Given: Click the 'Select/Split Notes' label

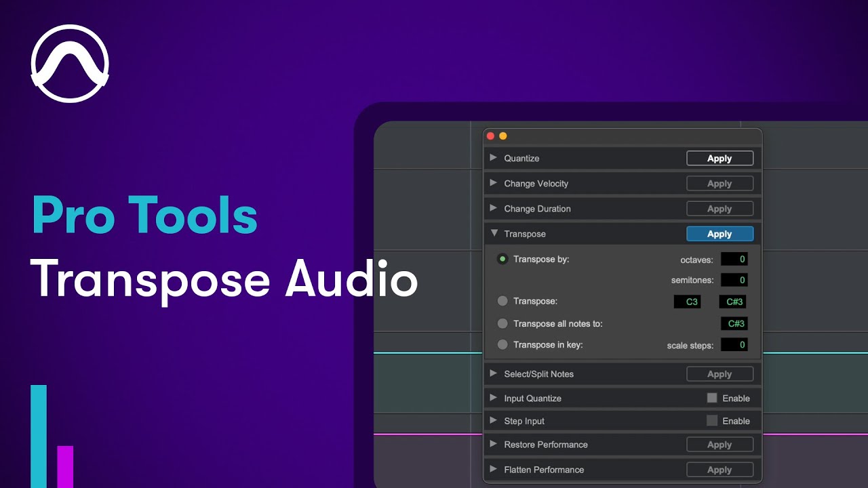Looking at the screenshot, I should point(539,373).
